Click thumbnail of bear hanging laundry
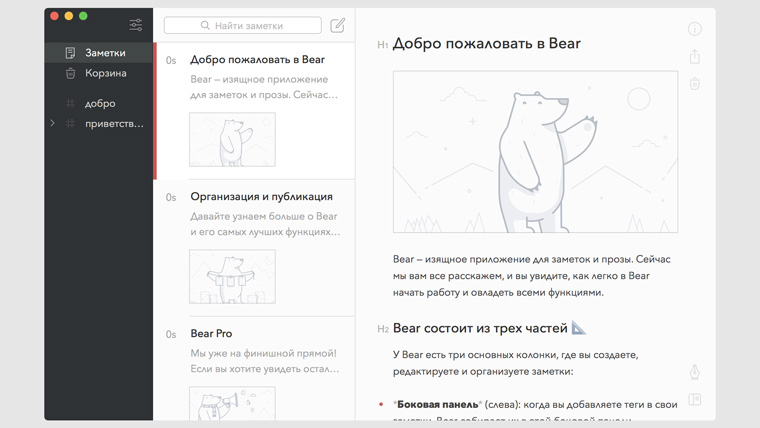Viewport: 760px width, 428px height. pos(232,277)
